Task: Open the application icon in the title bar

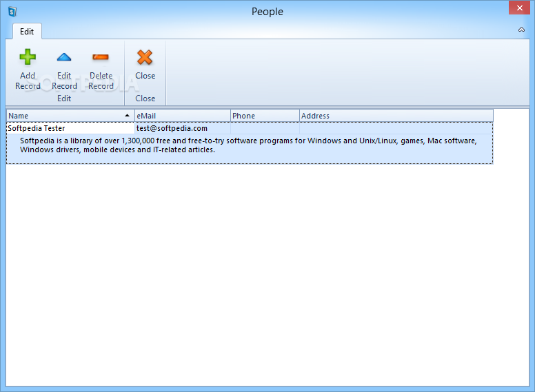Action: click(x=12, y=12)
